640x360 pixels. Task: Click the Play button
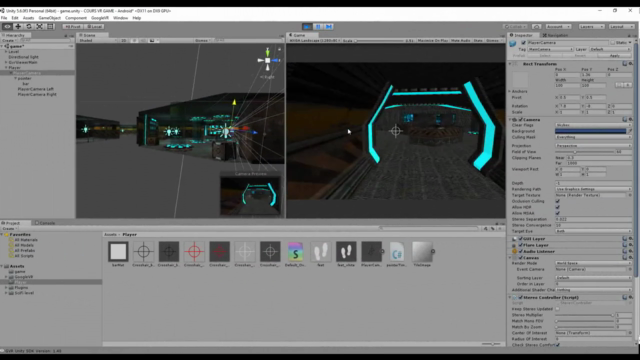pyautogui.click(x=307, y=27)
